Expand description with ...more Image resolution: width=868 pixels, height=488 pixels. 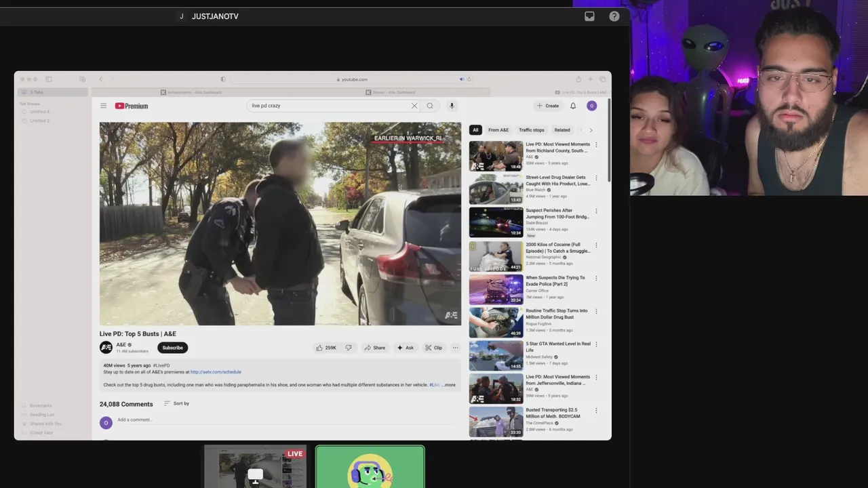(x=449, y=385)
